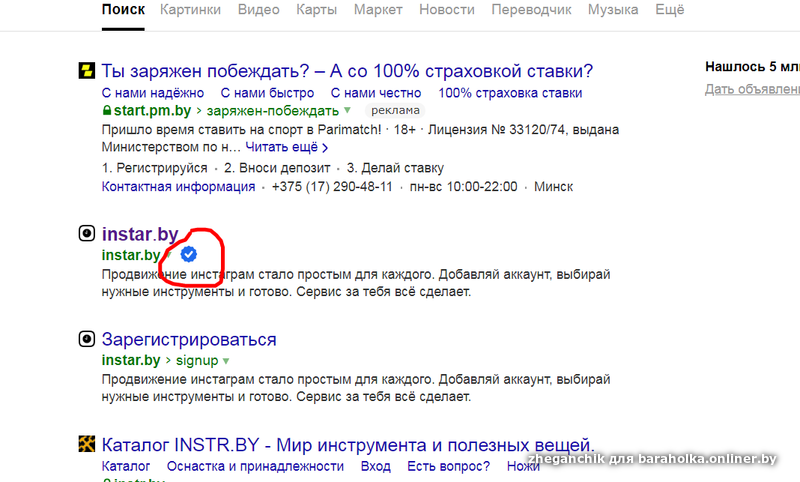800x482 pixels.
Task: Click the green instar.by URL under title
Action: click(x=131, y=255)
